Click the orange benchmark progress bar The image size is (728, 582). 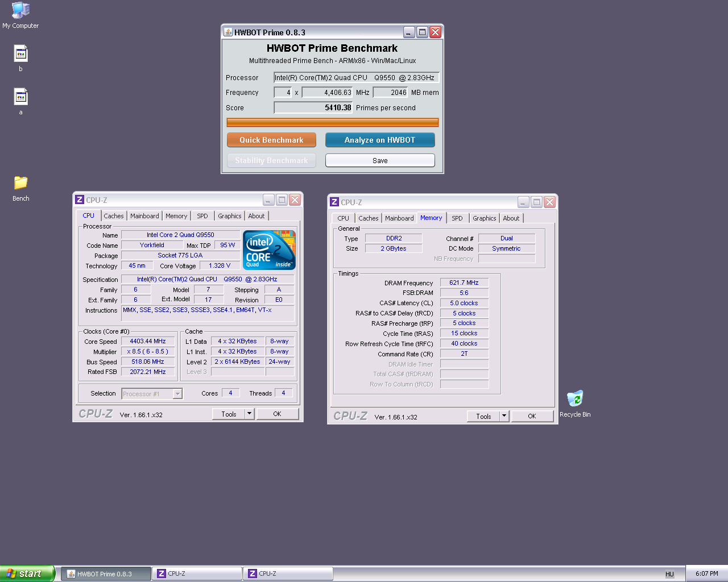click(333, 123)
